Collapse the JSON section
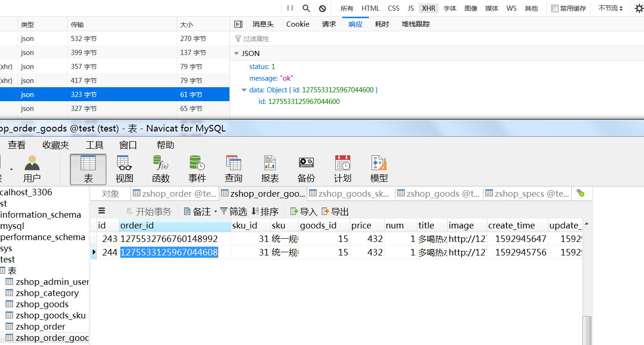Viewport: 644px width, 345px height. pyautogui.click(x=236, y=54)
